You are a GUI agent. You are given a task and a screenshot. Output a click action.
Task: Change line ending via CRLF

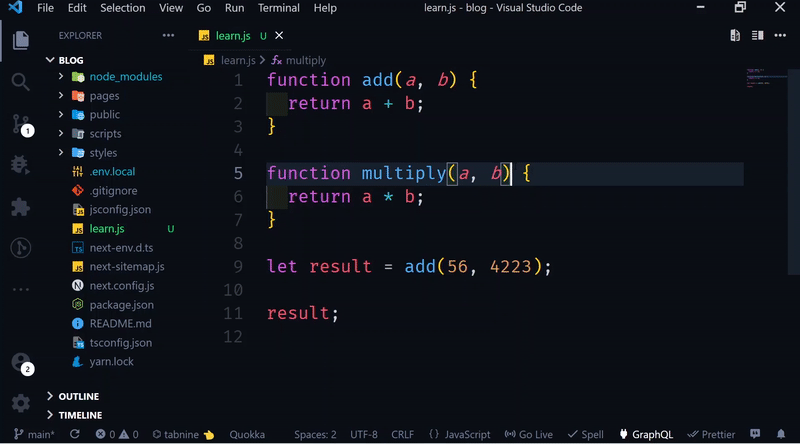[x=403, y=434]
